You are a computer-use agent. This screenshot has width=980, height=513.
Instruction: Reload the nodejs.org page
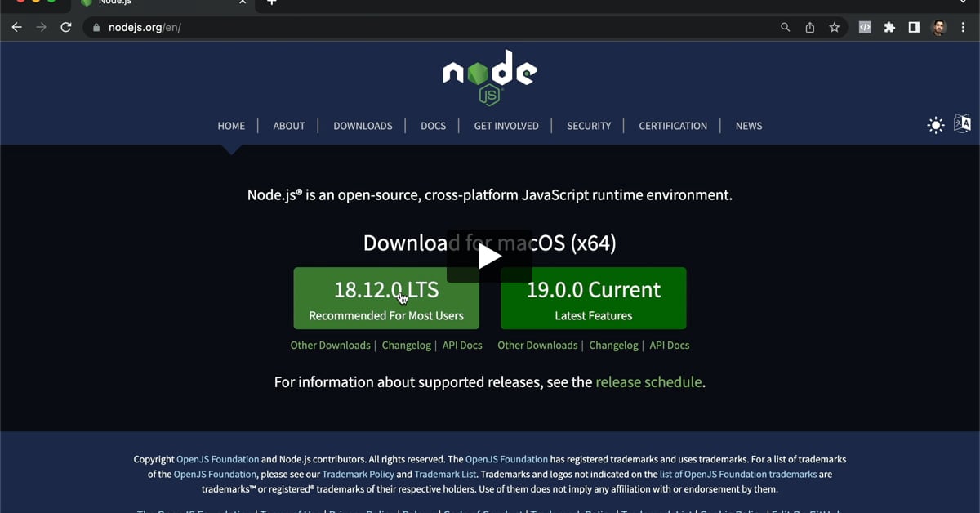click(66, 27)
